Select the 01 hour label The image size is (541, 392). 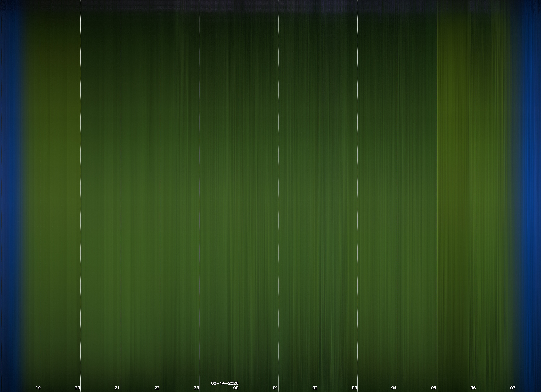tap(276, 388)
